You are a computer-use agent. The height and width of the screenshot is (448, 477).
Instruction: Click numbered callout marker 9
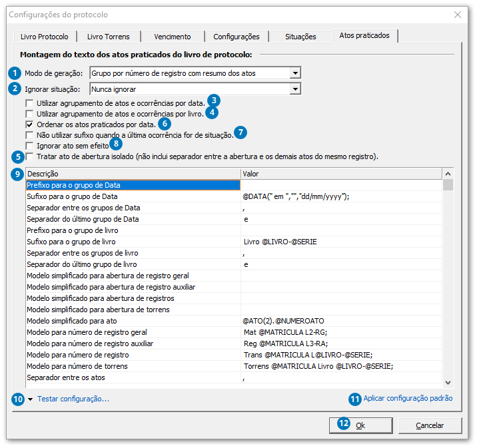(18, 174)
